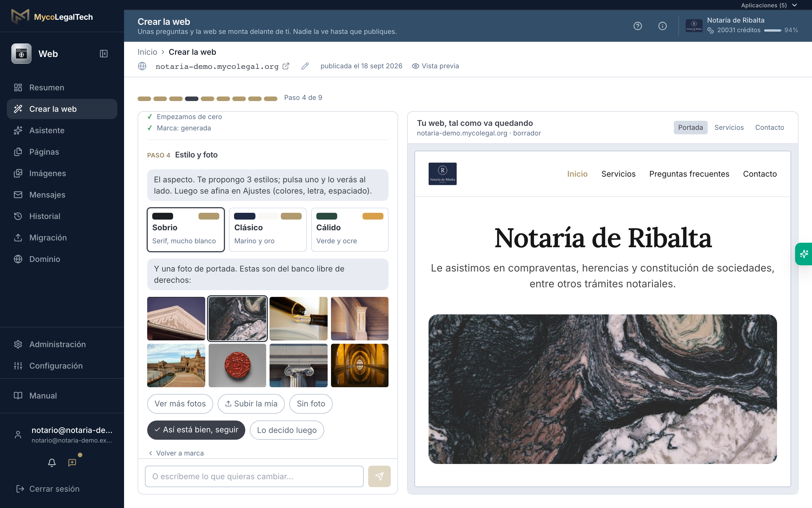Image resolution: width=812 pixels, height=508 pixels.
Task: Open the green AI assistant side tab
Action: tap(804, 254)
